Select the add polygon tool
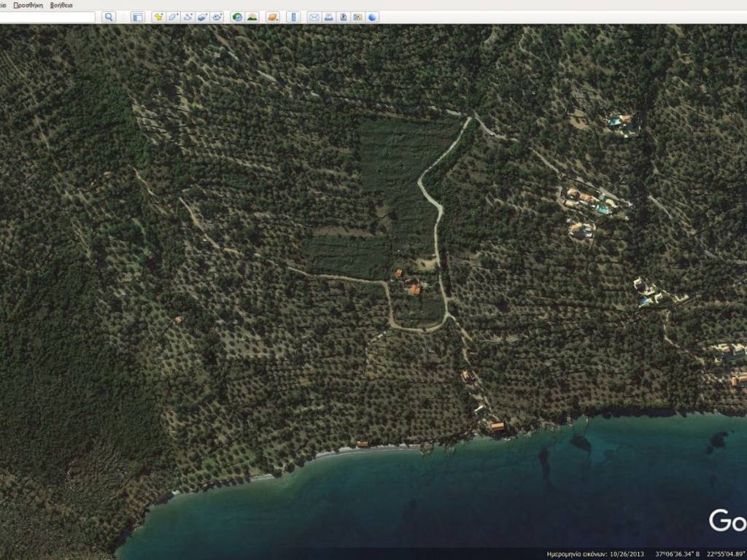The width and height of the screenshot is (747, 560). [x=173, y=17]
